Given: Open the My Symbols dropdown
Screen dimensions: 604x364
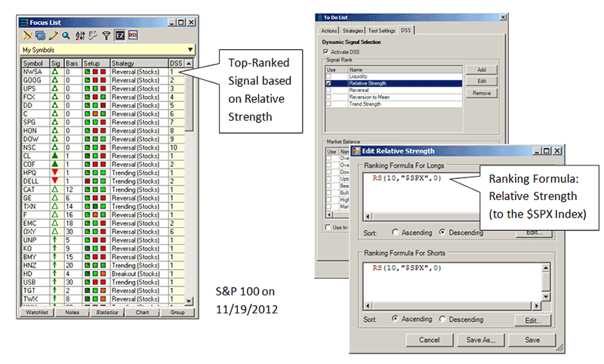Looking at the screenshot, I should [x=190, y=50].
